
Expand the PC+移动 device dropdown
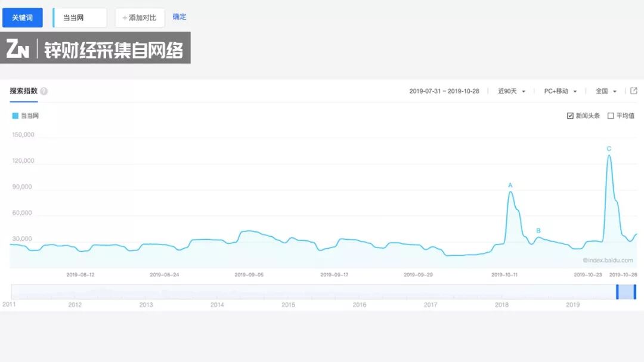tap(561, 91)
